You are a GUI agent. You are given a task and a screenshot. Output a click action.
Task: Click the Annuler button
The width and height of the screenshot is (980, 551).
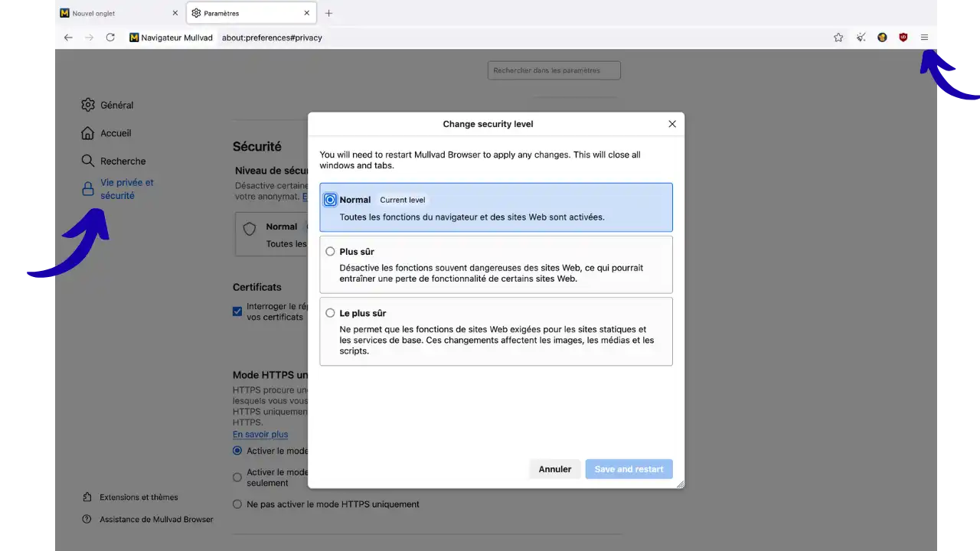point(554,468)
